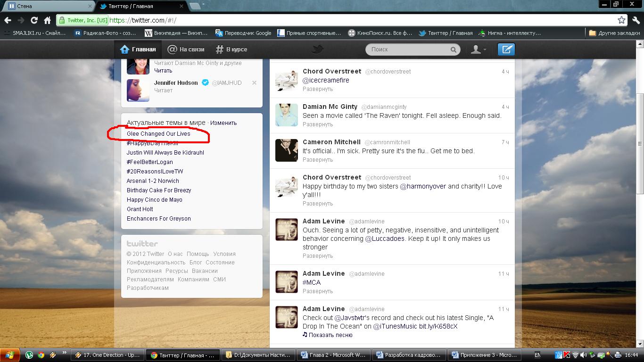Screen dimensions: 644x362
Task: Open the wireless network tray icon
Action: (575, 355)
